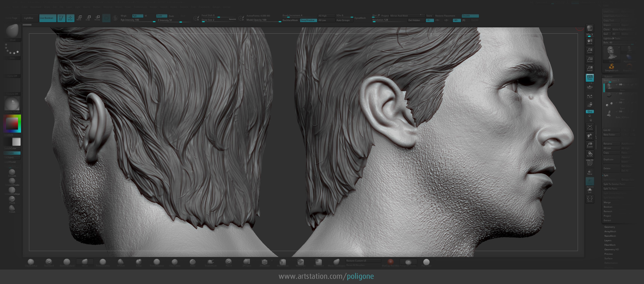The image size is (644, 284).
Task: Toggle Live Boolean mode
Action: [x=48, y=18]
